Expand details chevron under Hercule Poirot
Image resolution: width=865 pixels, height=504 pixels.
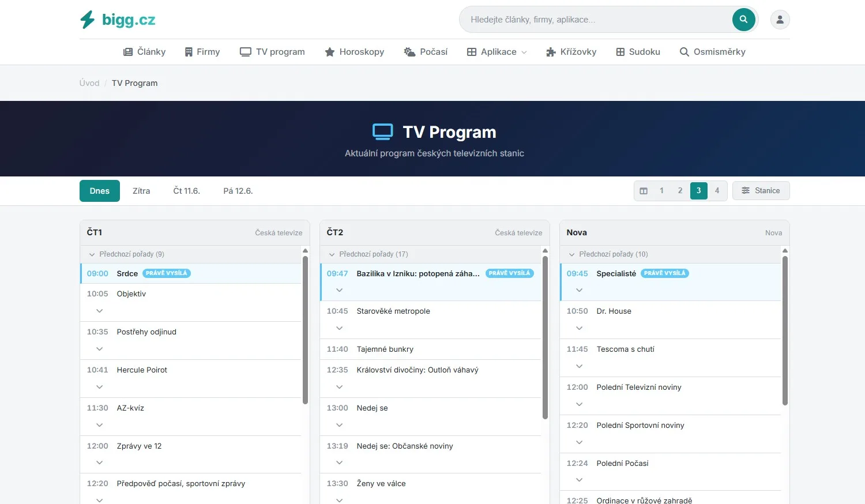(x=100, y=387)
